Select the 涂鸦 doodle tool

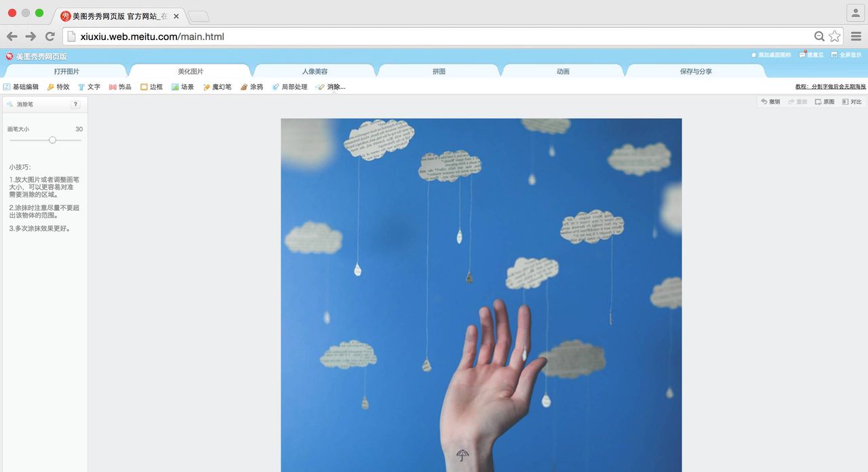252,87
